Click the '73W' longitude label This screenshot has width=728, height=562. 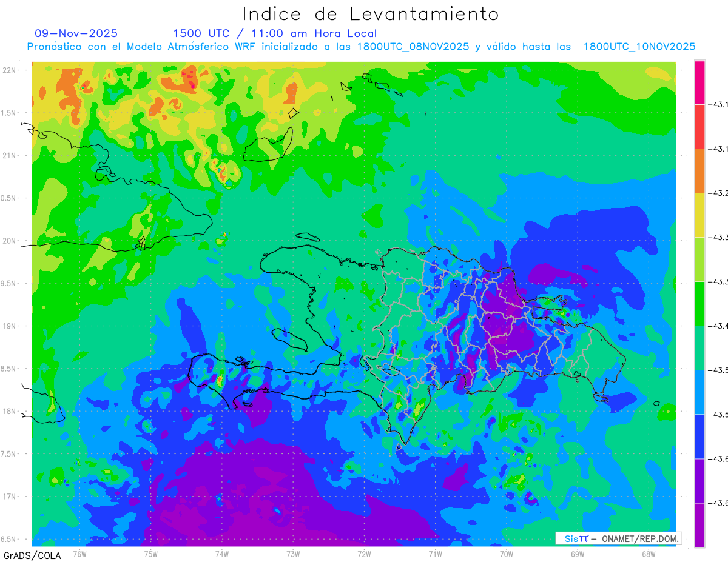293,554
